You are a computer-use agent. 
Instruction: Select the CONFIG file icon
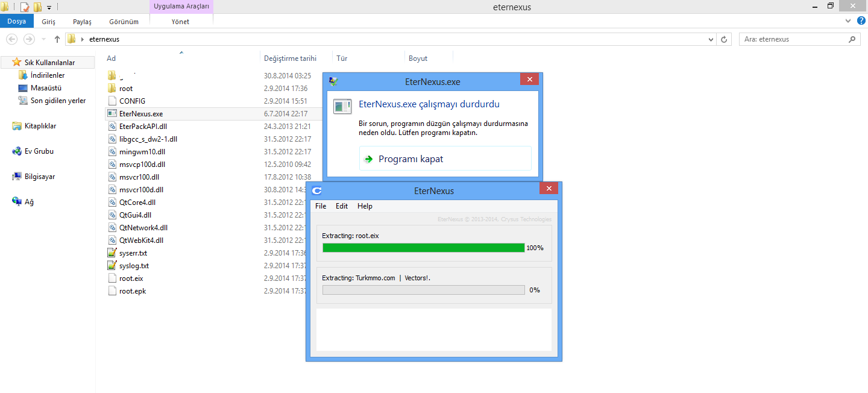pos(112,101)
